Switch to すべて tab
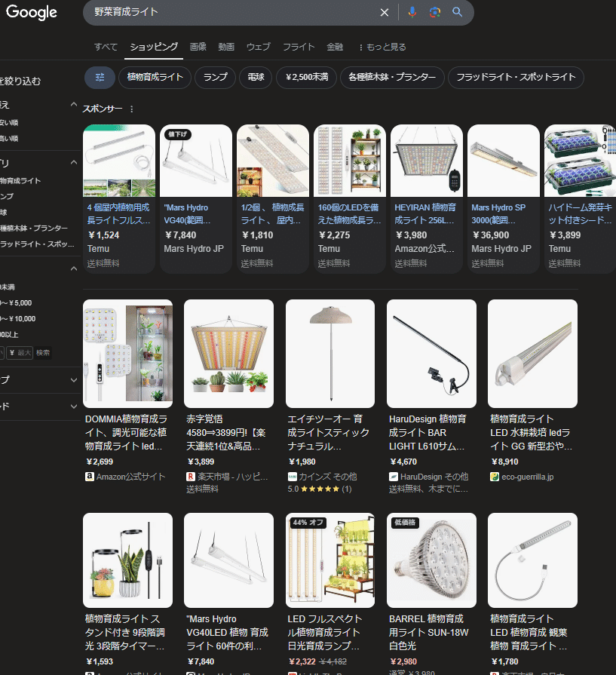This screenshot has height=675, width=616. 106,47
